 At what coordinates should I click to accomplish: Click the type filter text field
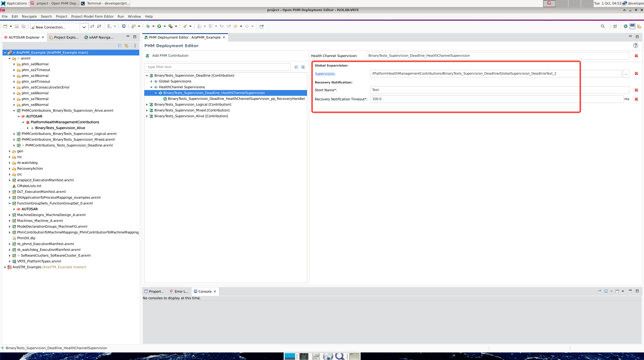click(x=217, y=67)
